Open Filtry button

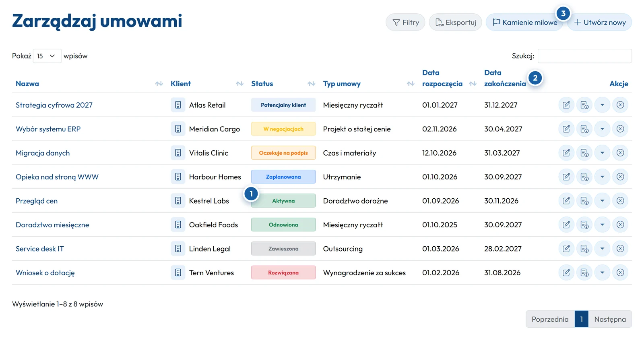tap(405, 22)
